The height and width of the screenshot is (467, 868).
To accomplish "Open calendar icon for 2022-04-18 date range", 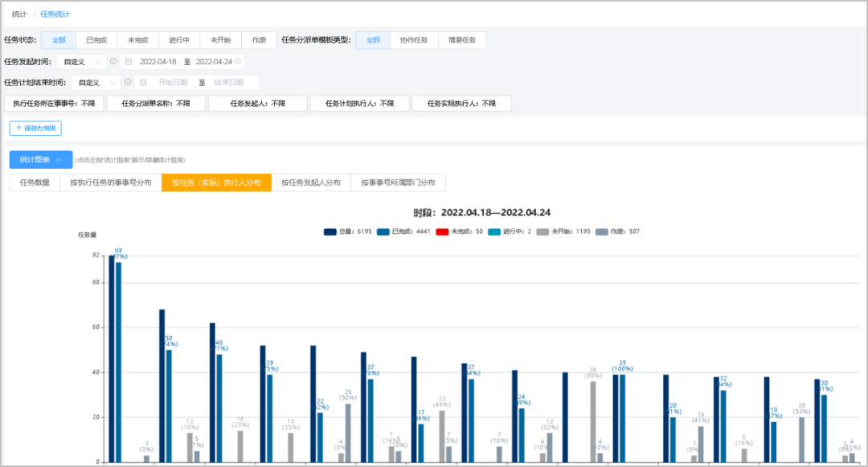I will [x=129, y=61].
